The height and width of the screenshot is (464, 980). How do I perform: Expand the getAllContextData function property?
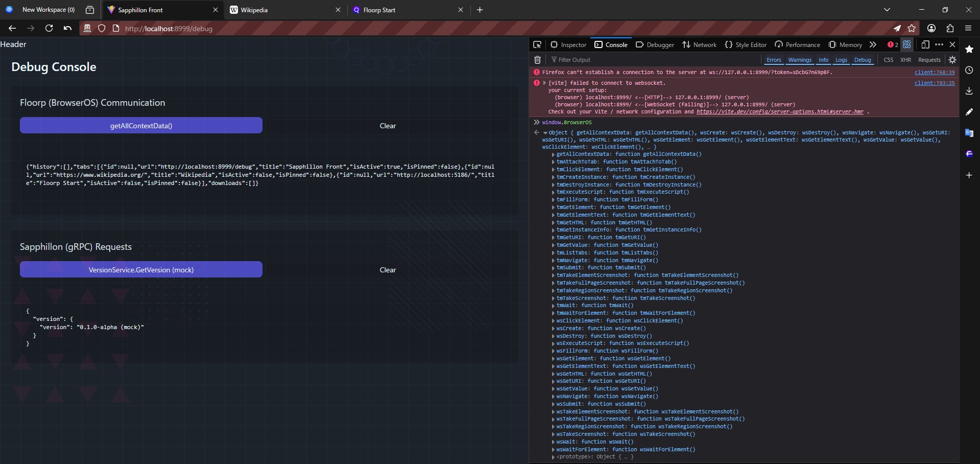tap(553, 154)
